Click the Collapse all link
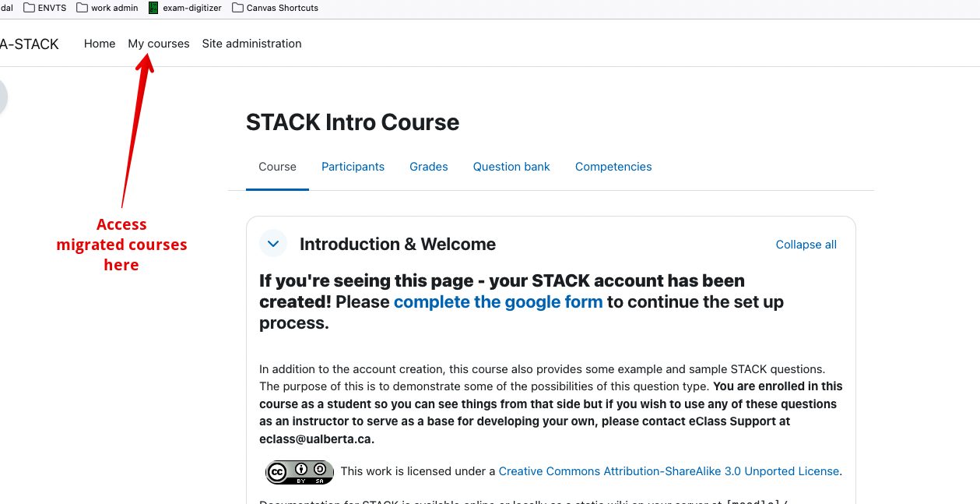 click(x=806, y=245)
